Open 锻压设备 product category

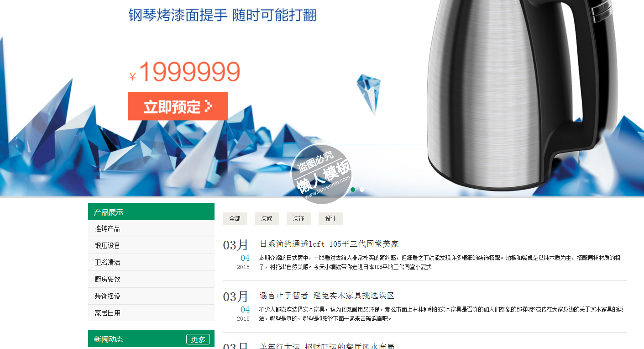pyautogui.click(x=151, y=245)
